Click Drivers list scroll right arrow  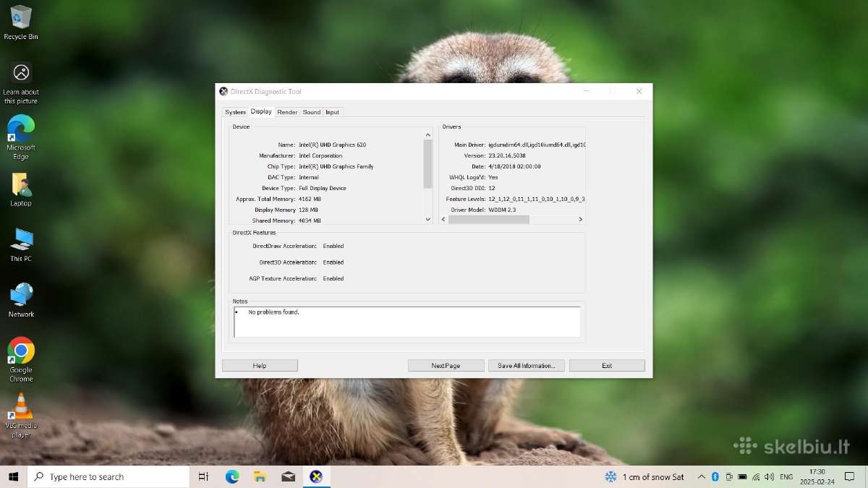click(580, 219)
